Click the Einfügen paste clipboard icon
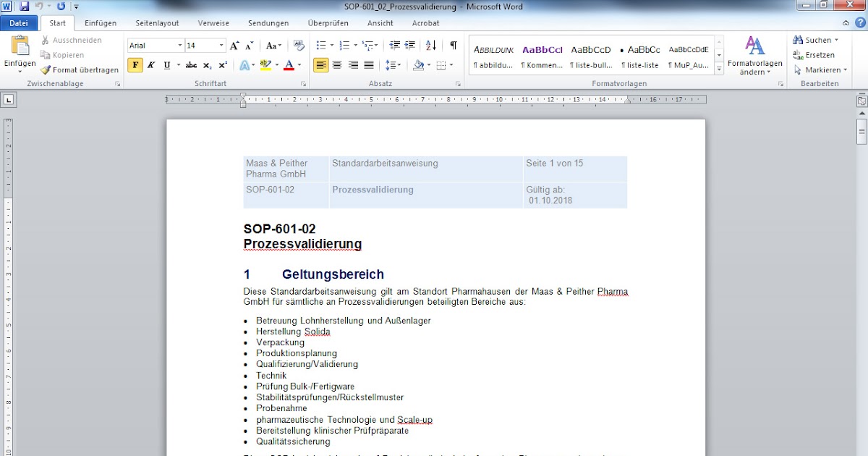The width and height of the screenshot is (868, 456). pos(20,46)
